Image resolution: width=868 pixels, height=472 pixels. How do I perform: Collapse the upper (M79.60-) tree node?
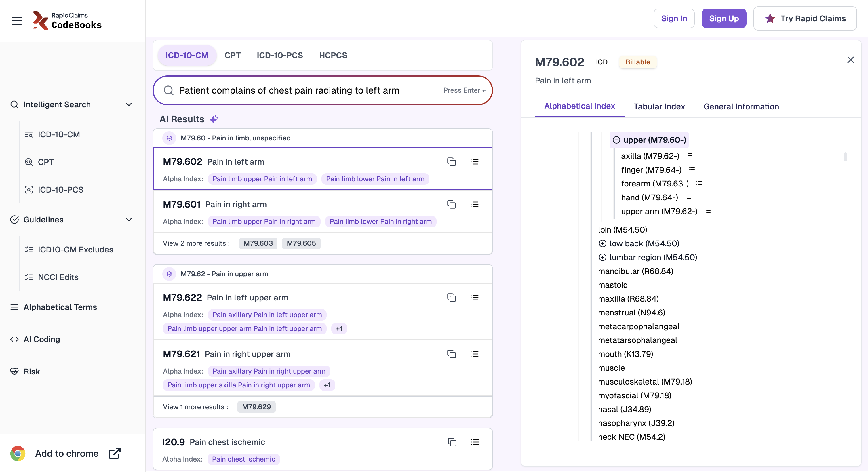tap(616, 140)
